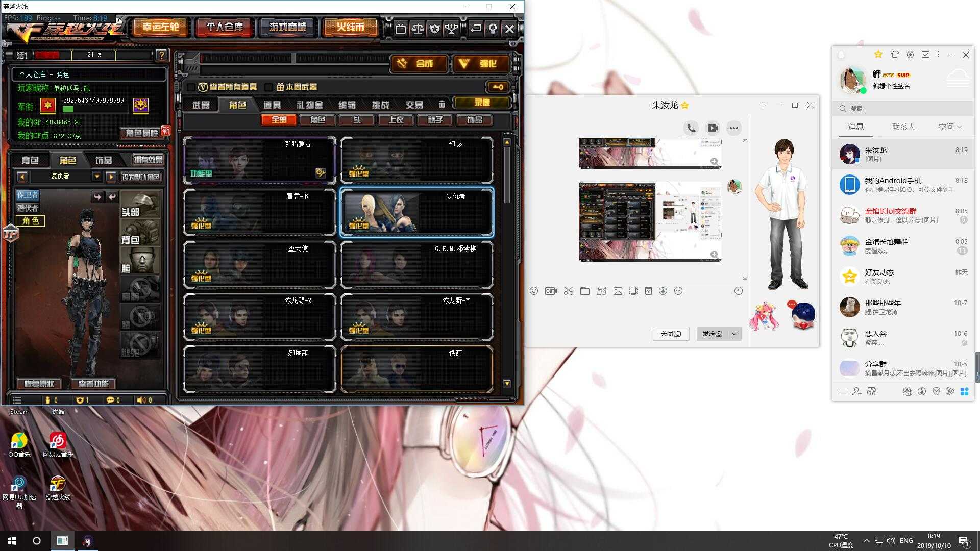
Task: Switch to the 武器 inventory tab
Action: pos(201,105)
